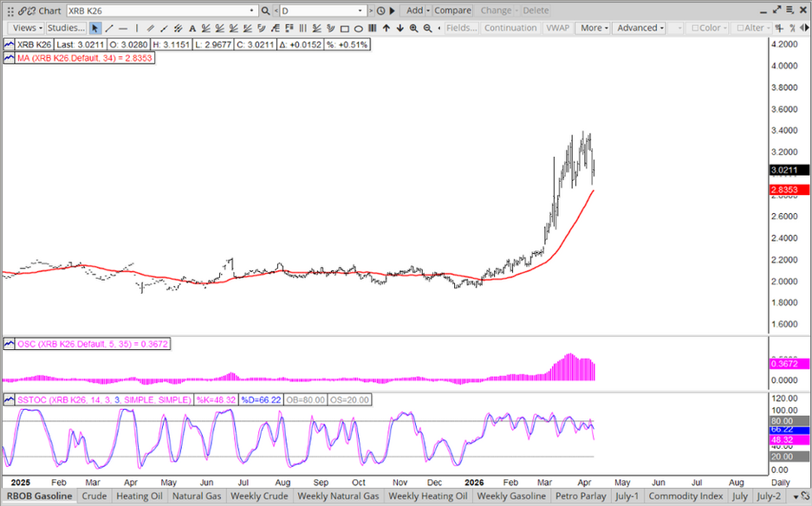Click the symbol search magnifier icon

[265, 10]
